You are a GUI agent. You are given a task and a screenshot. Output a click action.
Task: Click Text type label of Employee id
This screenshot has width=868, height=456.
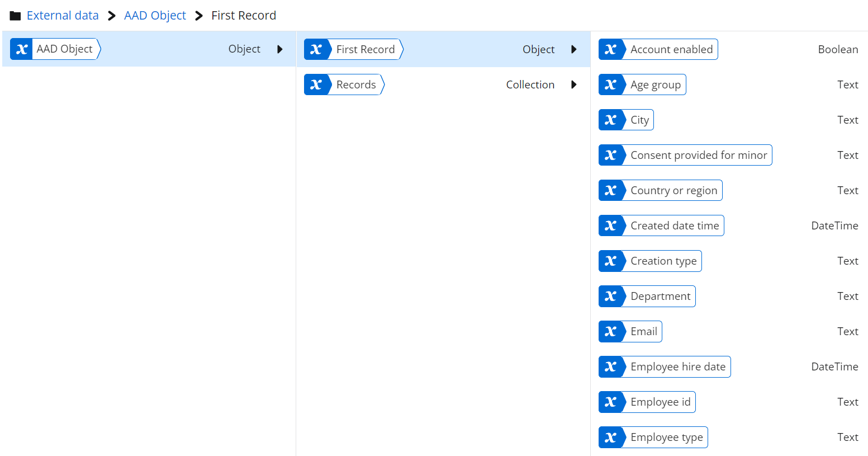pyautogui.click(x=847, y=402)
